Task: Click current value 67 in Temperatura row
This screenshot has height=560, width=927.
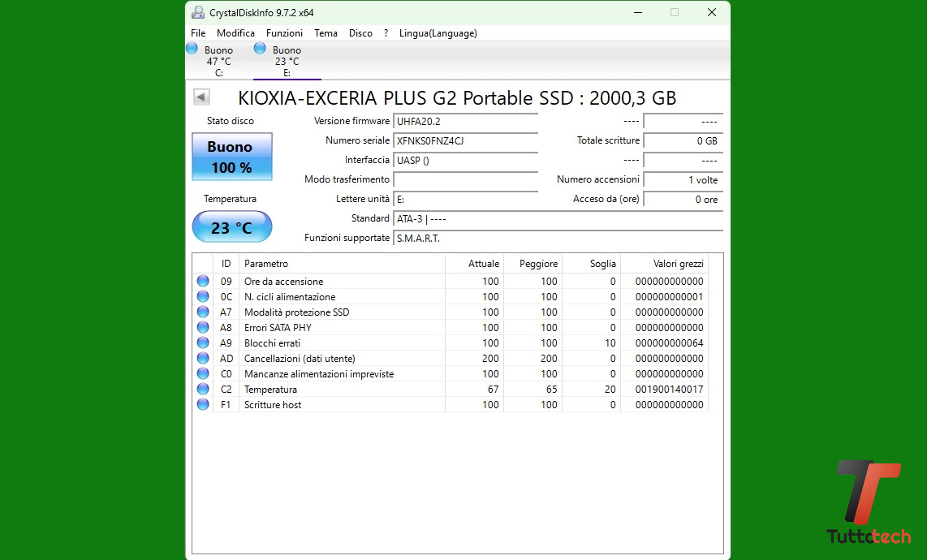Action: point(493,389)
